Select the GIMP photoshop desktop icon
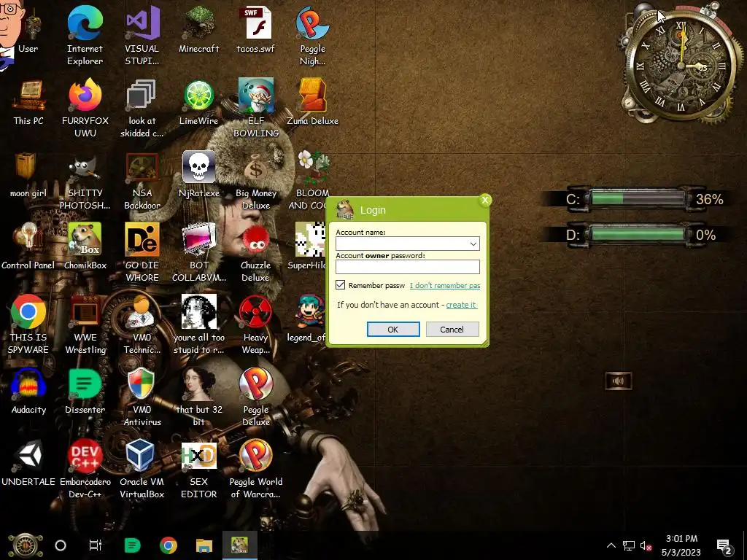This screenshot has width=747, height=560. click(85, 180)
